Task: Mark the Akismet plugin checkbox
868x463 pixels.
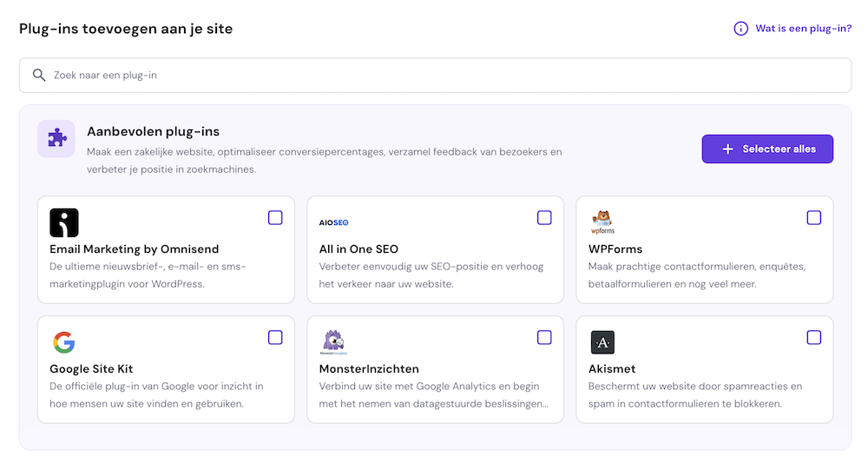Action: point(813,337)
